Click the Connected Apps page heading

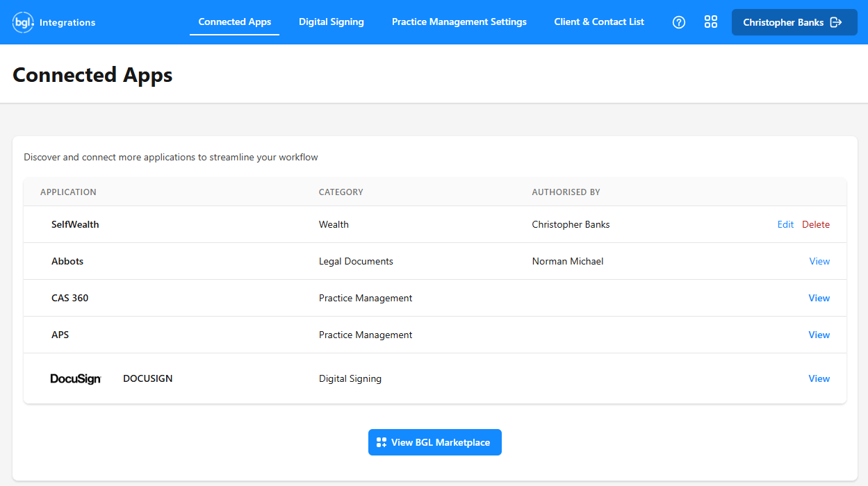coord(92,75)
